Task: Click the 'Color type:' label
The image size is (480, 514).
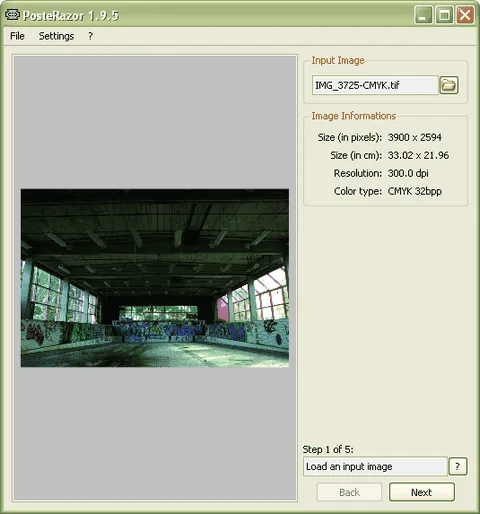Action: pos(358,191)
